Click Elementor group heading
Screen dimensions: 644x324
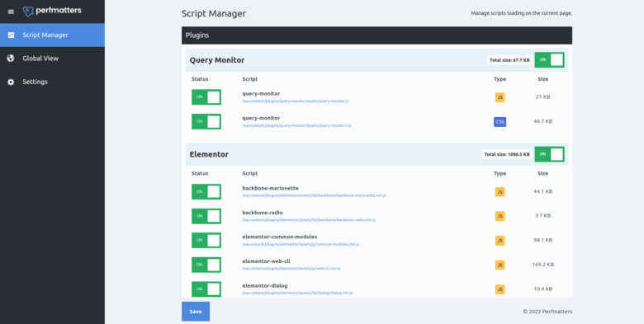point(209,154)
